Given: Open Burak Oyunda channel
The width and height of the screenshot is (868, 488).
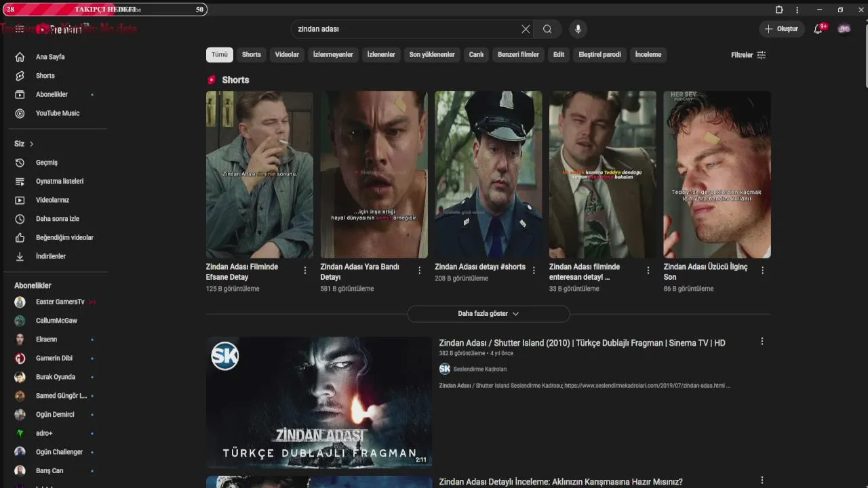Looking at the screenshot, I should 54,377.
